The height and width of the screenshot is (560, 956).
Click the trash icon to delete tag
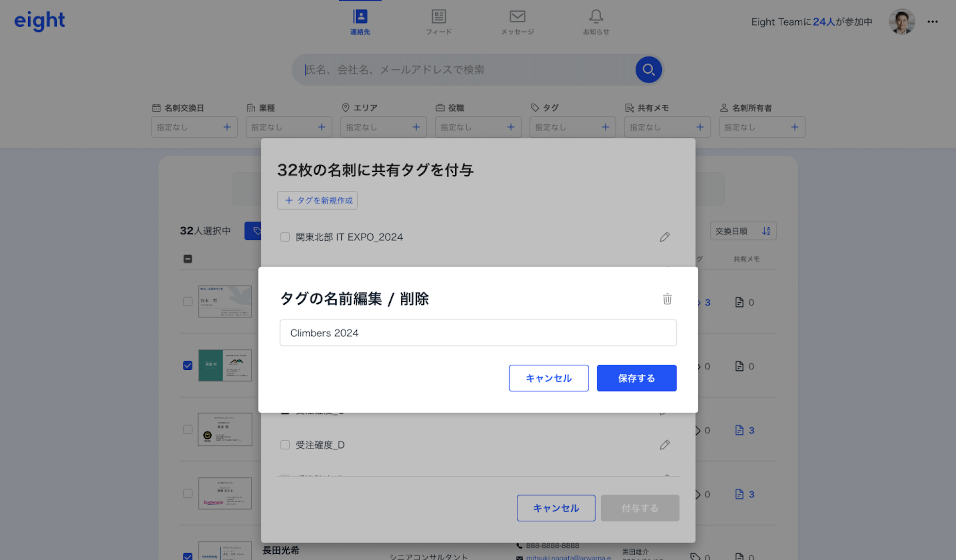[667, 299]
